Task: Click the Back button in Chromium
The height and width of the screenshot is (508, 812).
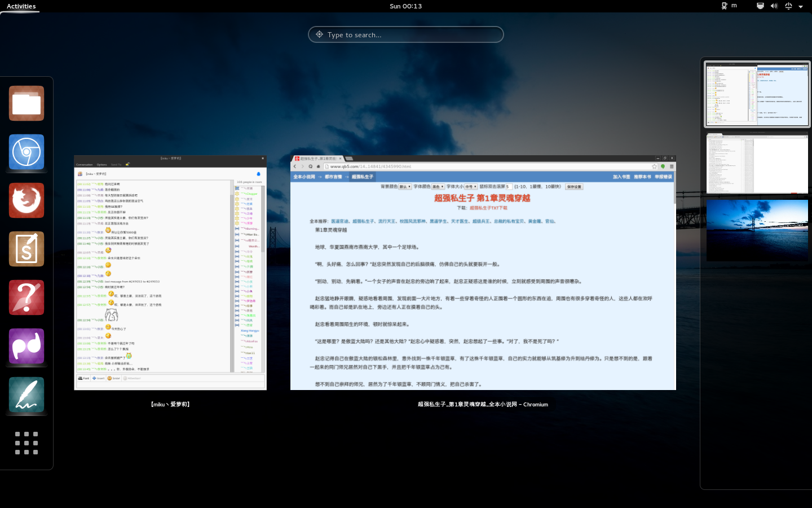Action: (295, 167)
